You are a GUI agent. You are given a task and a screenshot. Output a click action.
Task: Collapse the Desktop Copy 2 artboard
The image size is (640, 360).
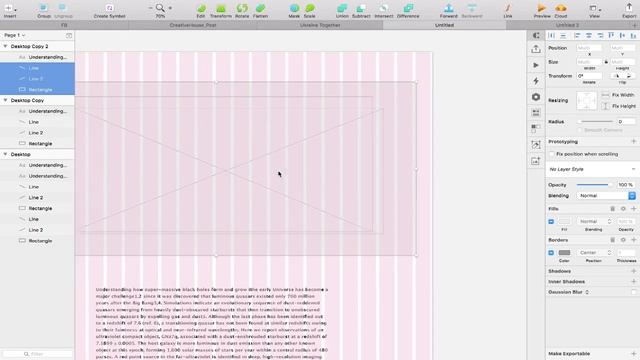click(x=5, y=46)
